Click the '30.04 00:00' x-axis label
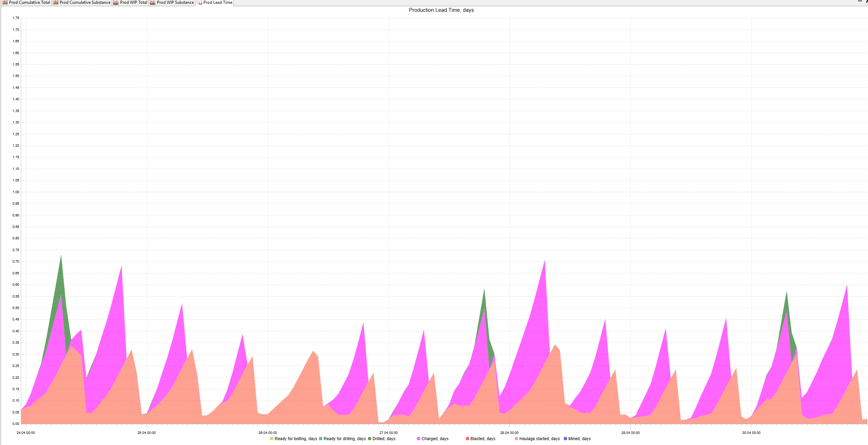Screen dimensions: 868x445 [751, 433]
